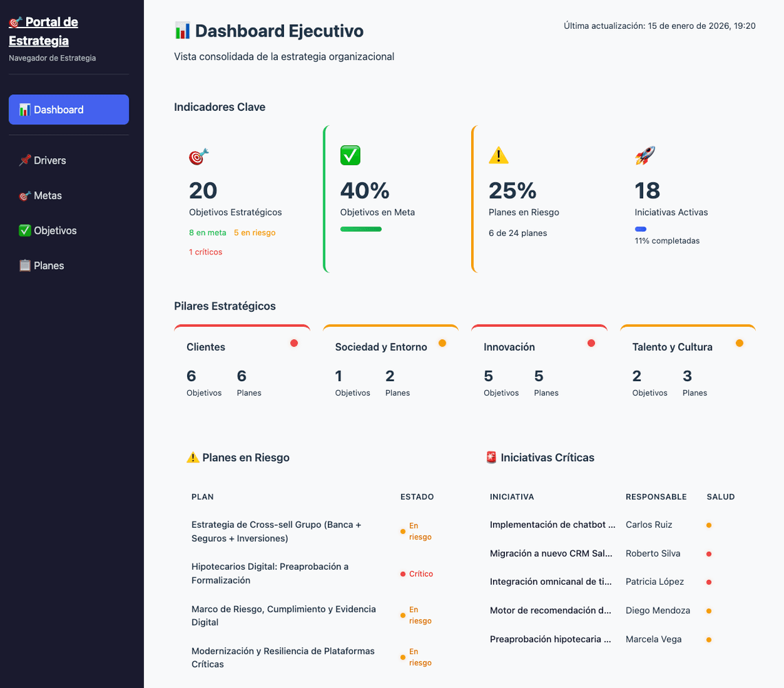Screen dimensions: 784x688
Task: Click the SALUD column header
Action: (x=721, y=497)
